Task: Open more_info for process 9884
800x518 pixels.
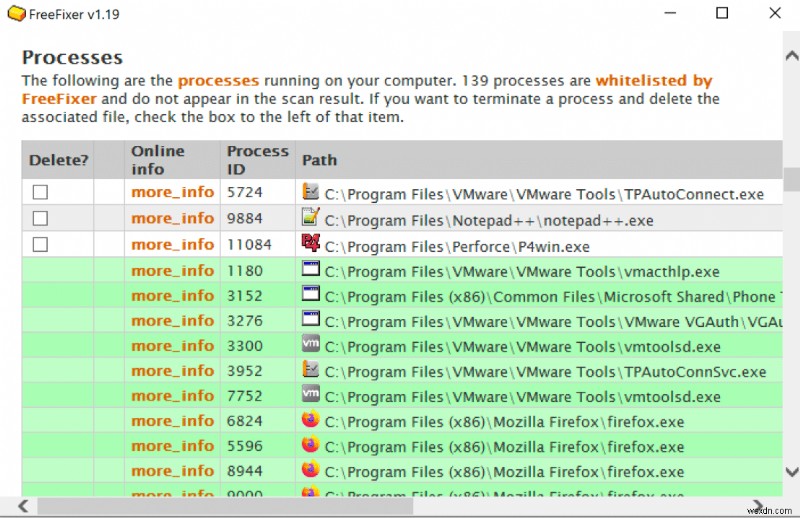Action: pos(172,218)
